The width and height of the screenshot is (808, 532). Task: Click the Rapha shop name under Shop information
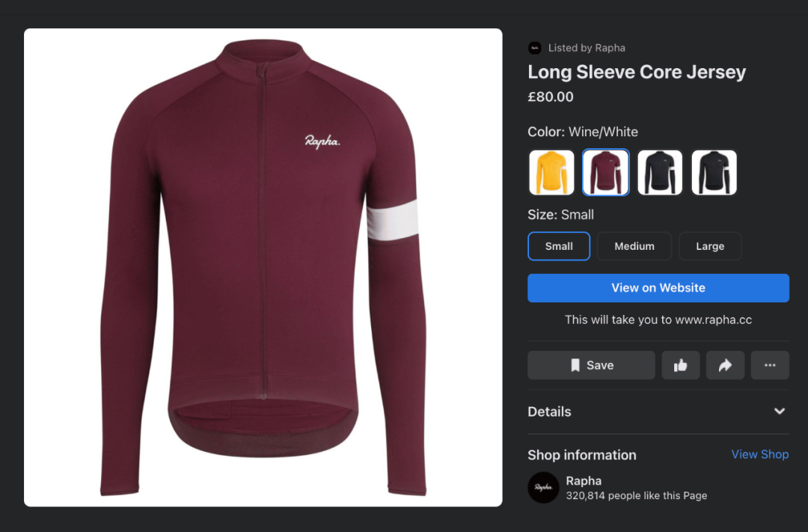pyautogui.click(x=584, y=480)
